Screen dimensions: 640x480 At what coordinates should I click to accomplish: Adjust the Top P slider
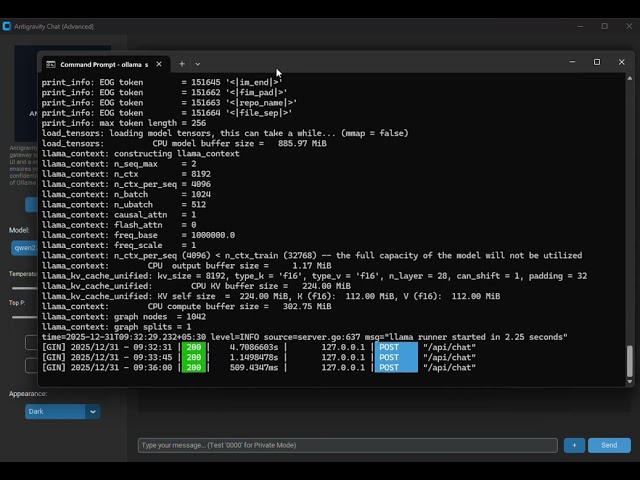coord(24,316)
